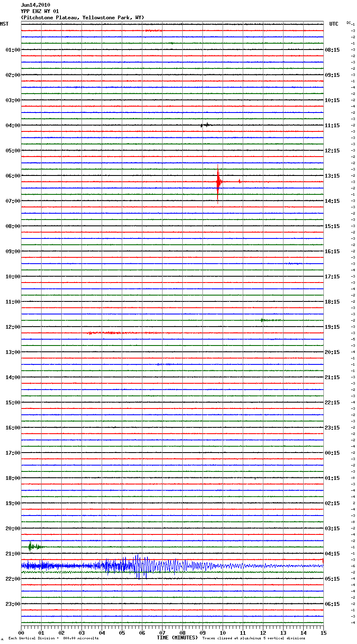Click the '09:15' UTC row label
The height and width of the screenshot is (644, 357).
coord(332,75)
